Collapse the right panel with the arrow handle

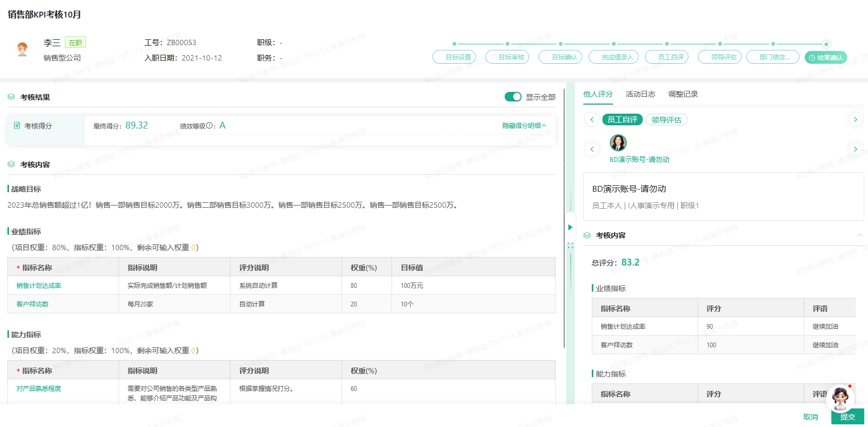pos(571,227)
